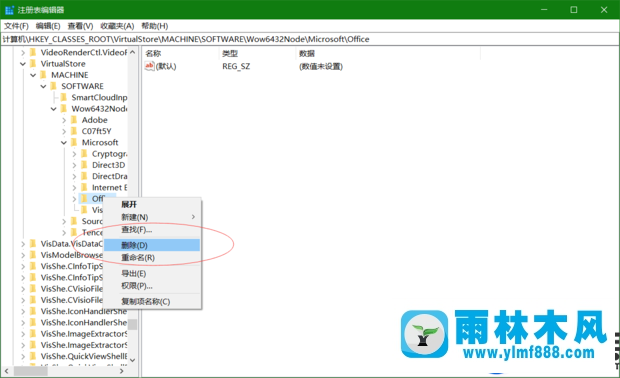Image resolution: width=620 pixels, height=378 pixels.
Task: Collapse the Wow6432Node tree node
Action: pos(54,109)
